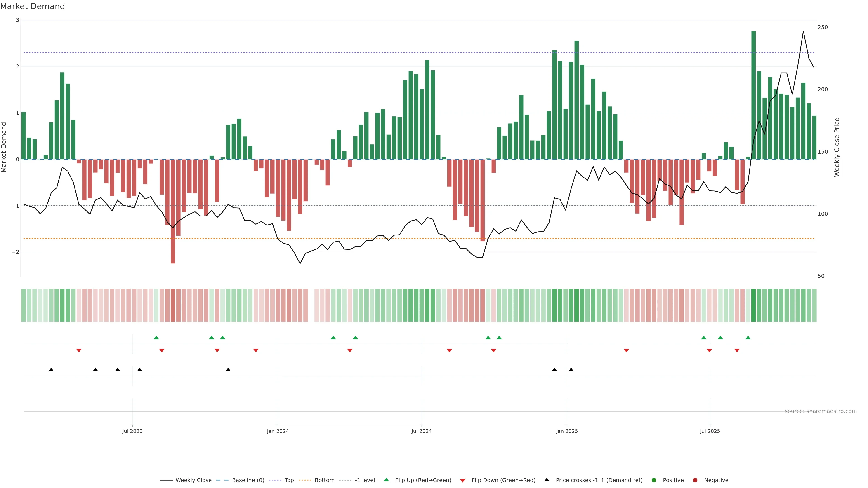
Task: Click the first green flip-up marker after Jul 2023
Action: coord(156,338)
